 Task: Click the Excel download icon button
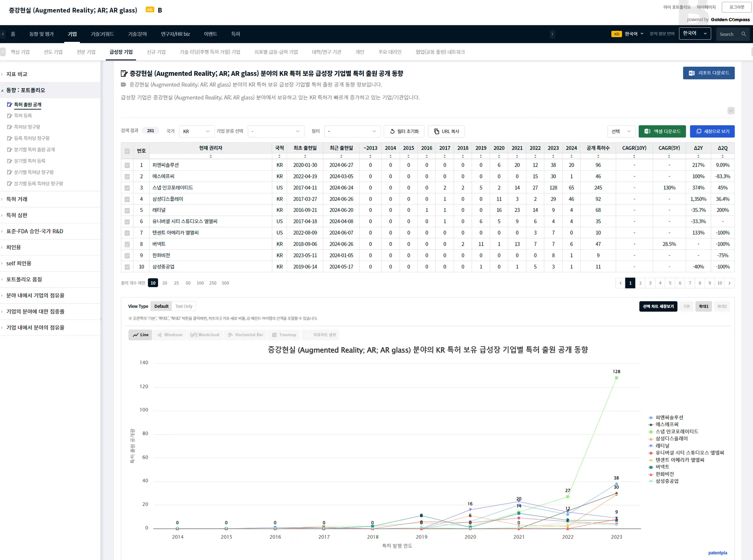point(647,131)
